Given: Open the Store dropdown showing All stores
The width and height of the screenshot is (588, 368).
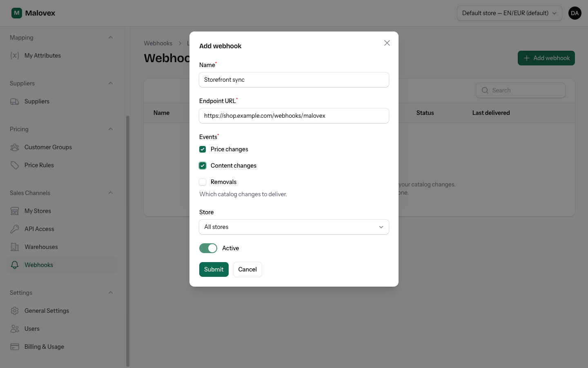Looking at the screenshot, I should click(x=294, y=227).
